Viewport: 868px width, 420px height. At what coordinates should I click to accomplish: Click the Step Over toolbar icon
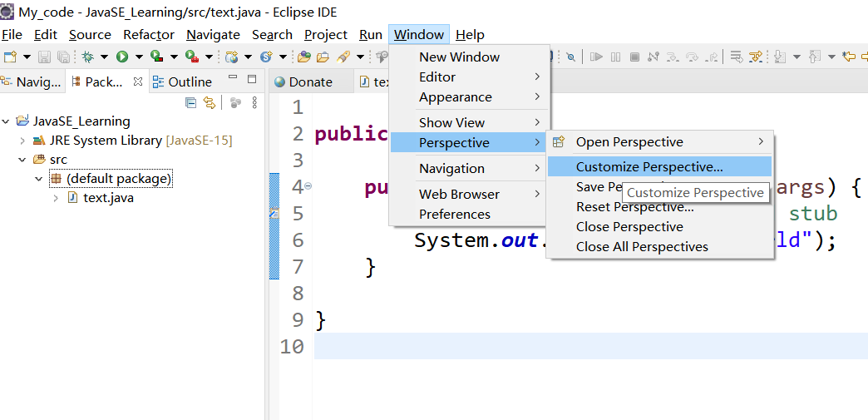coord(692,57)
